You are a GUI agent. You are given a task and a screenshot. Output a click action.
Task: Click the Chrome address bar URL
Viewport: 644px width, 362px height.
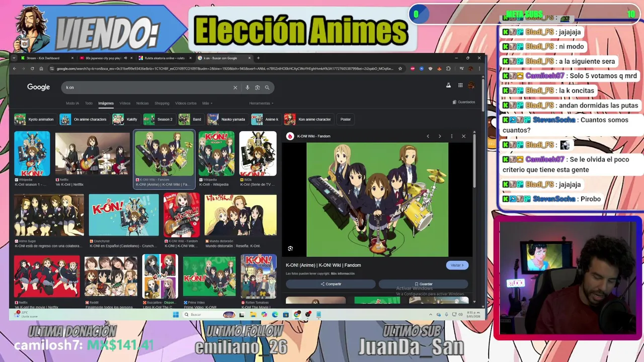(x=224, y=68)
